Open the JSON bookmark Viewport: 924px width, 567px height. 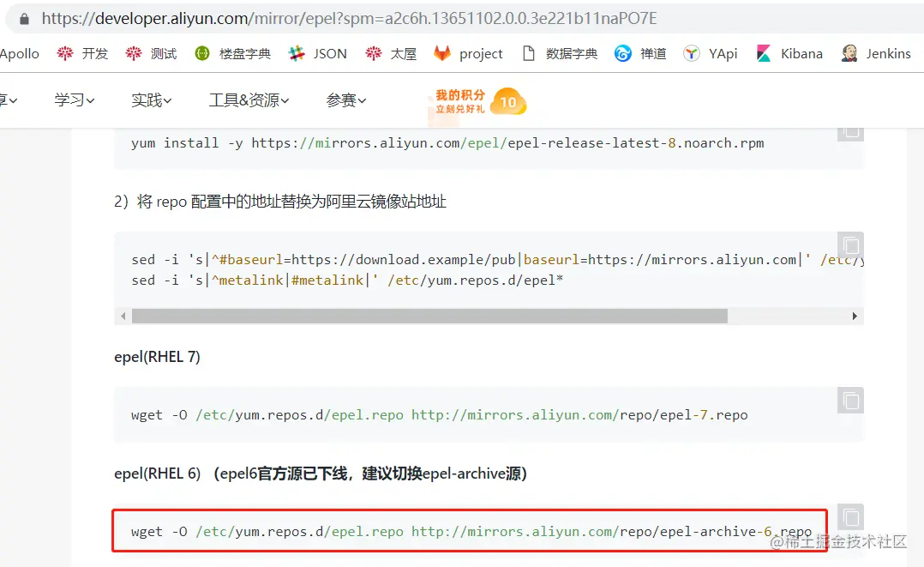pyautogui.click(x=318, y=54)
